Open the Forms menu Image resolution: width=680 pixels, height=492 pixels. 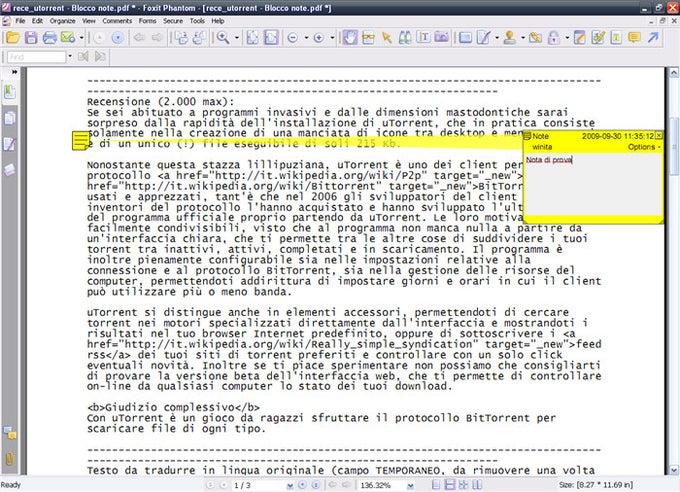pos(147,21)
